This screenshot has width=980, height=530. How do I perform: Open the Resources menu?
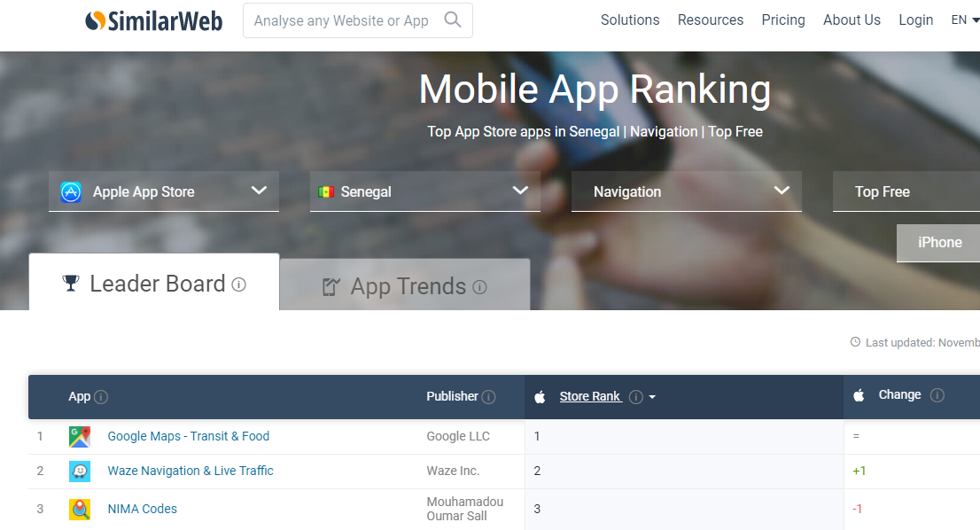pos(711,20)
